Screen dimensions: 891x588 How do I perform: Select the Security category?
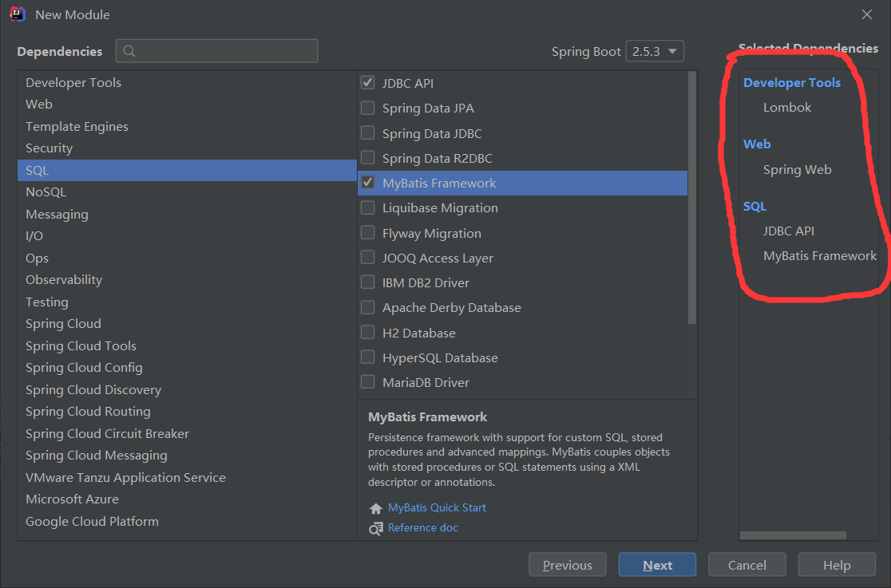(x=187, y=148)
